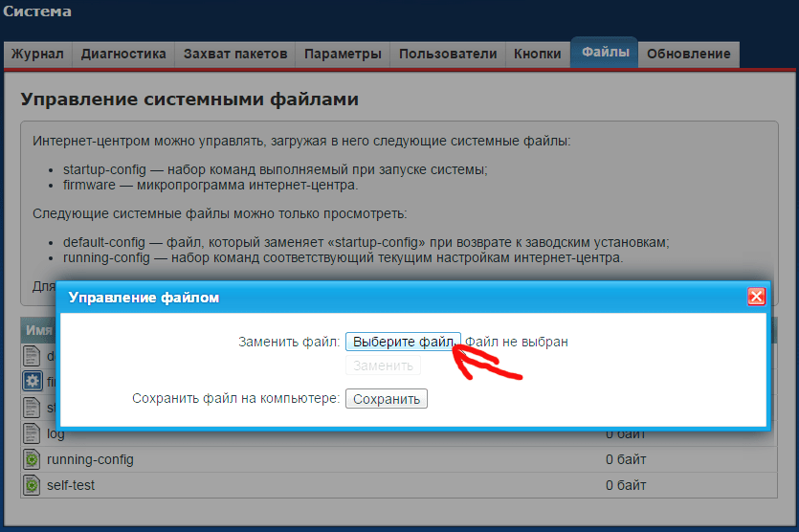Viewport: 799px width, 532px height.
Task: Click the Сохранить файл на компьютере label
Action: [x=236, y=398]
